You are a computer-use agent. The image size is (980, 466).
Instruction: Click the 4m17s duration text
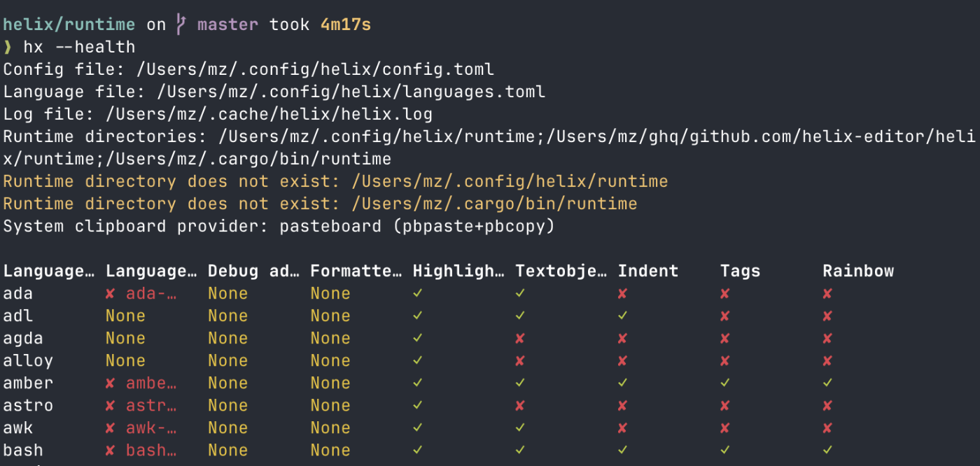click(x=346, y=25)
